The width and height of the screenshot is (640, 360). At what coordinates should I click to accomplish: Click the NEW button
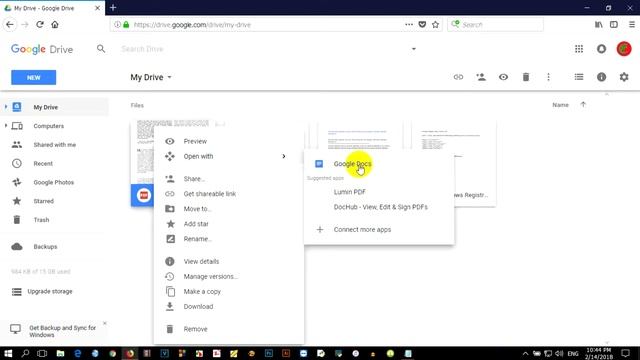[x=33, y=78]
